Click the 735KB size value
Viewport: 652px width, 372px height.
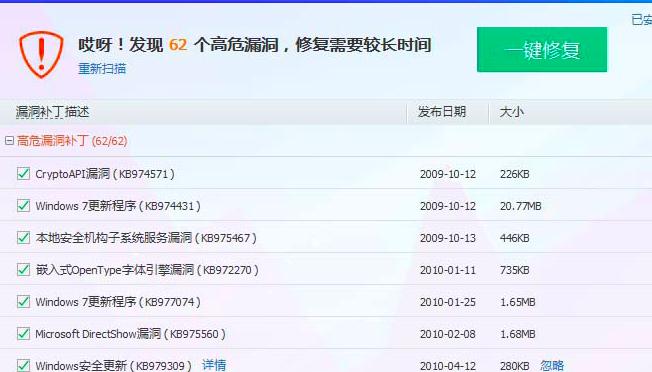[x=514, y=270]
